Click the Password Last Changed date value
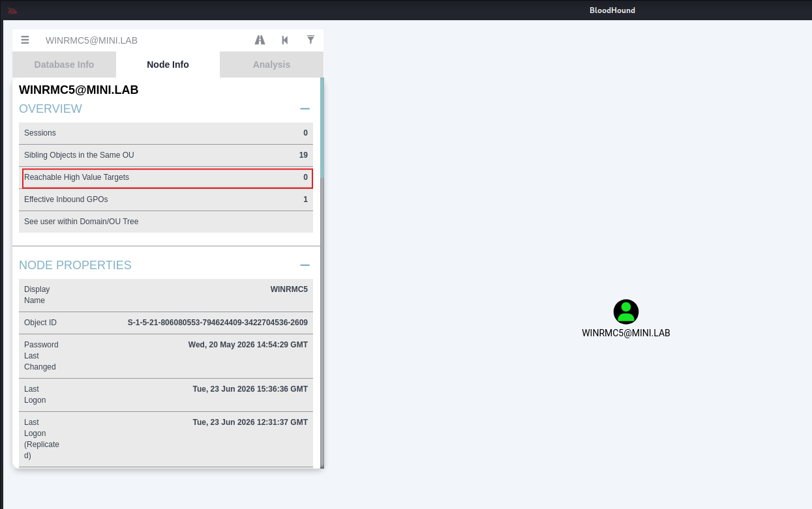812x509 pixels. tap(248, 345)
